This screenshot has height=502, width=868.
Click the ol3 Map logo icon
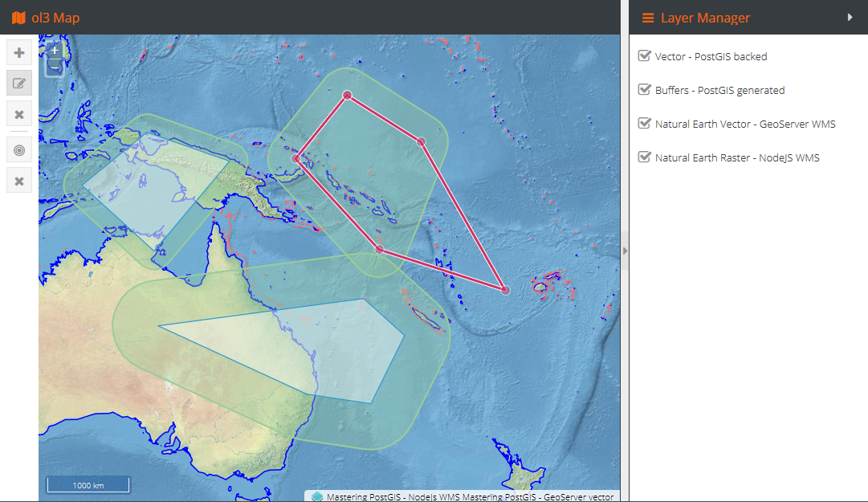[x=18, y=18]
